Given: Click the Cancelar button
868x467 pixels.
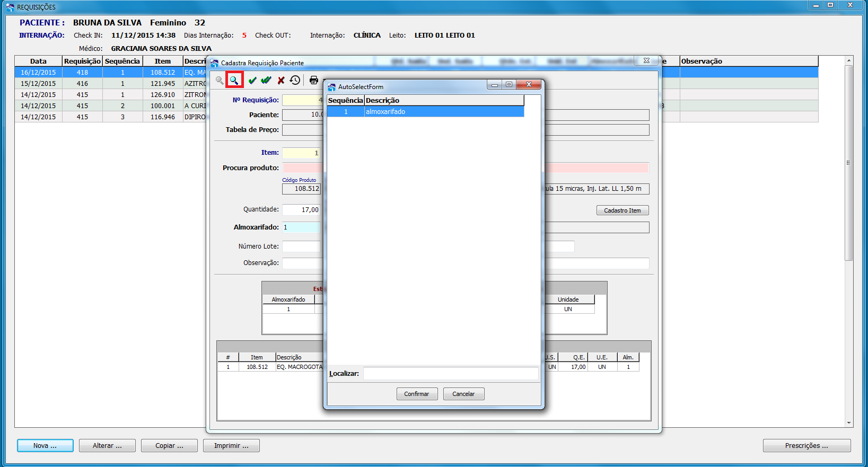Looking at the screenshot, I should click(x=463, y=394).
